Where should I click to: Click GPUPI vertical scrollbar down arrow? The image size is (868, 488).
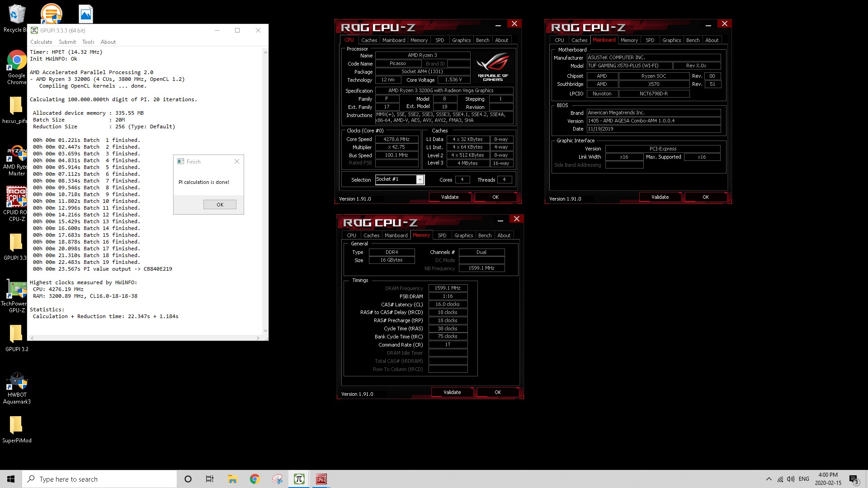265,331
